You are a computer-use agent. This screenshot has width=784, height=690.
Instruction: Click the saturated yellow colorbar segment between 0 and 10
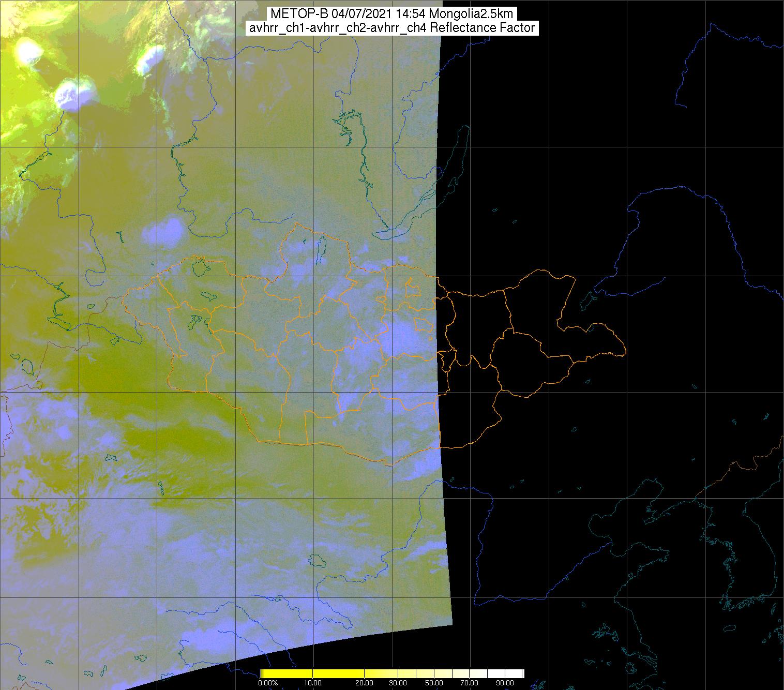(x=286, y=673)
